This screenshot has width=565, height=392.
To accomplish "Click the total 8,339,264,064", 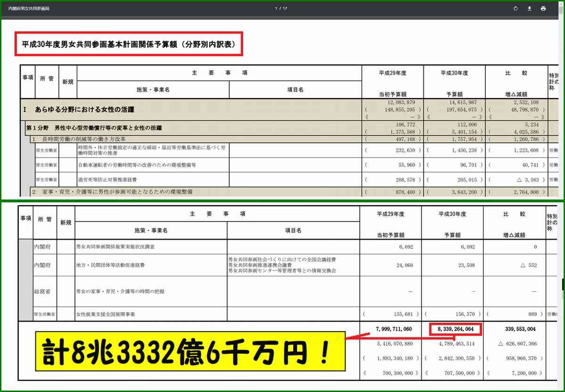I will [x=455, y=329].
